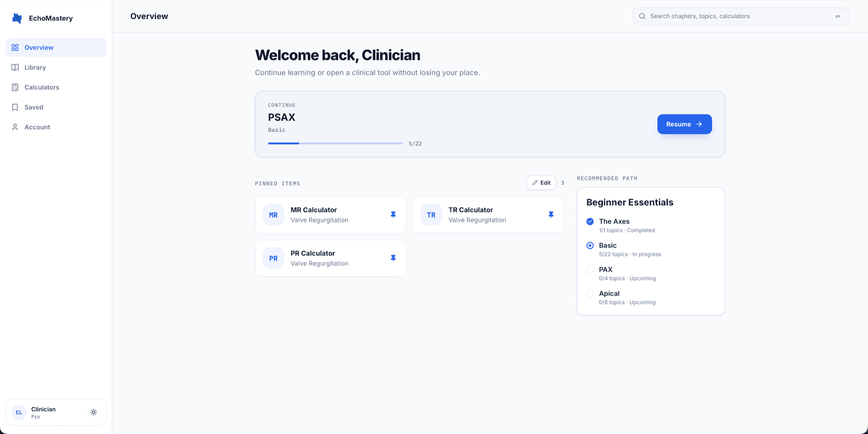This screenshot has height=434, width=868.
Task: Click the keyboard shortcut badge in search
Action: 838,16
